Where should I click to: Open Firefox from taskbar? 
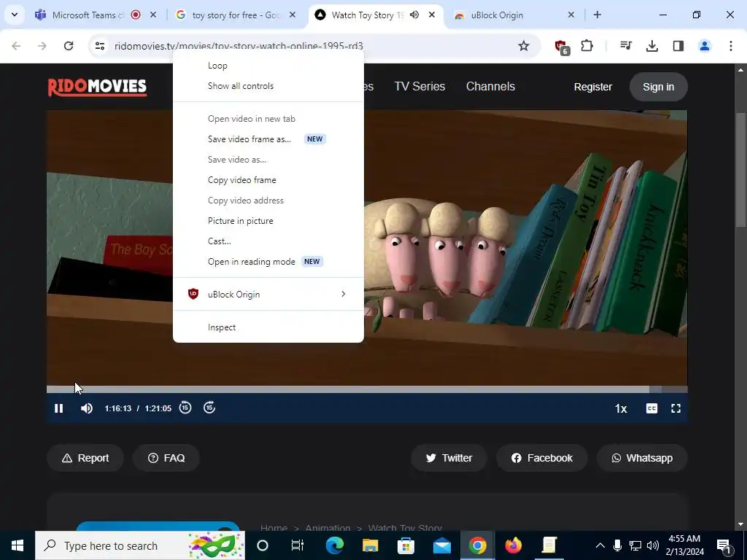tap(513, 545)
